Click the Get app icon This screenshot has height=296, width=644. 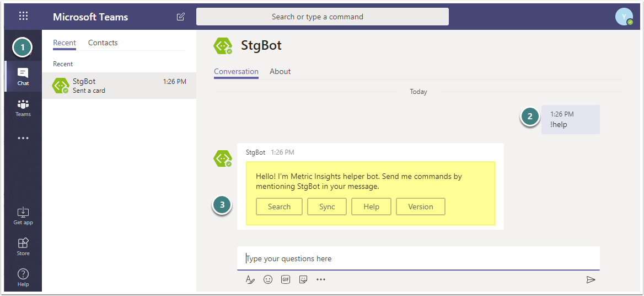(x=23, y=215)
